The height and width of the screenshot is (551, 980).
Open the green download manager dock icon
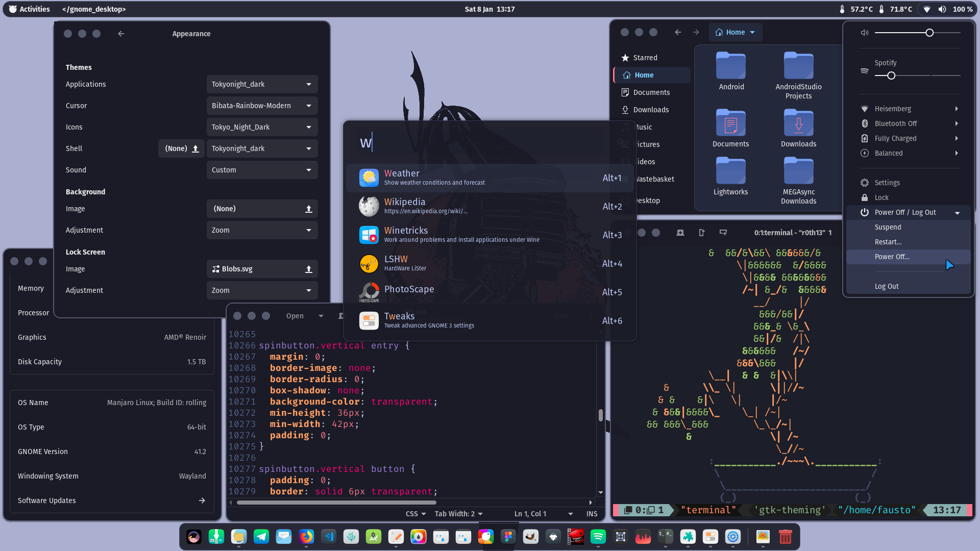[x=216, y=537]
